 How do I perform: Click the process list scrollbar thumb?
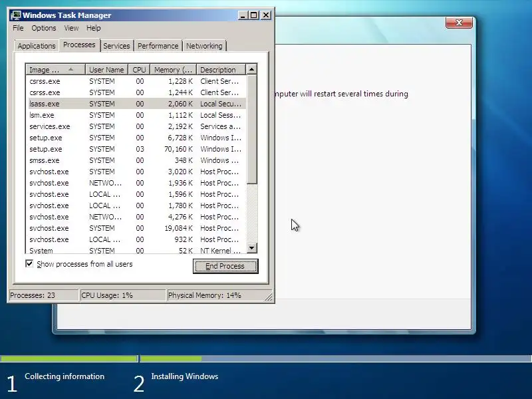click(251, 129)
